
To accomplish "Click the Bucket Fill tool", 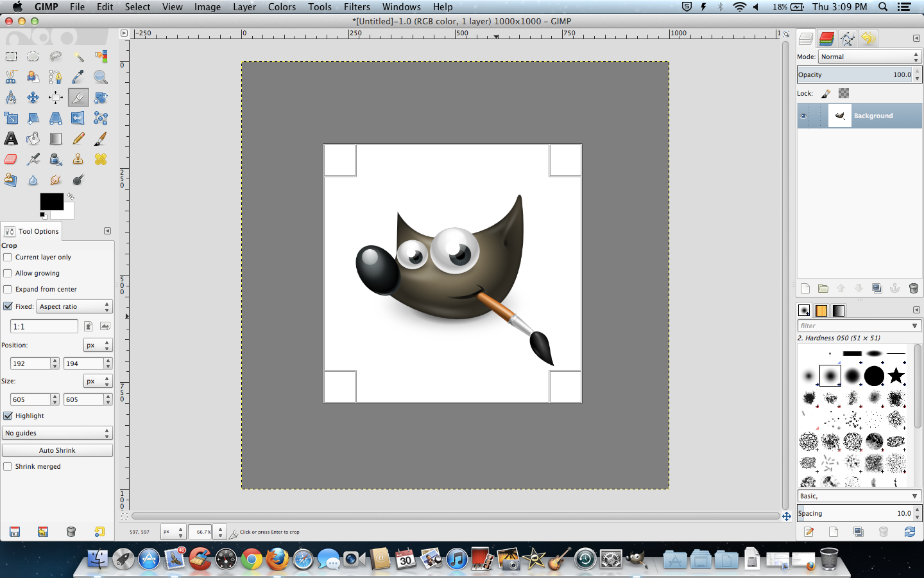I will tap(33, 139).
